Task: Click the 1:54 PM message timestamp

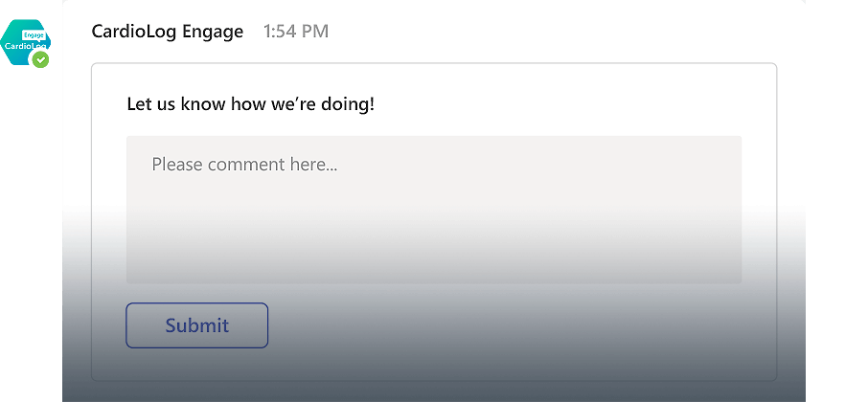Action: click(296, 32)
